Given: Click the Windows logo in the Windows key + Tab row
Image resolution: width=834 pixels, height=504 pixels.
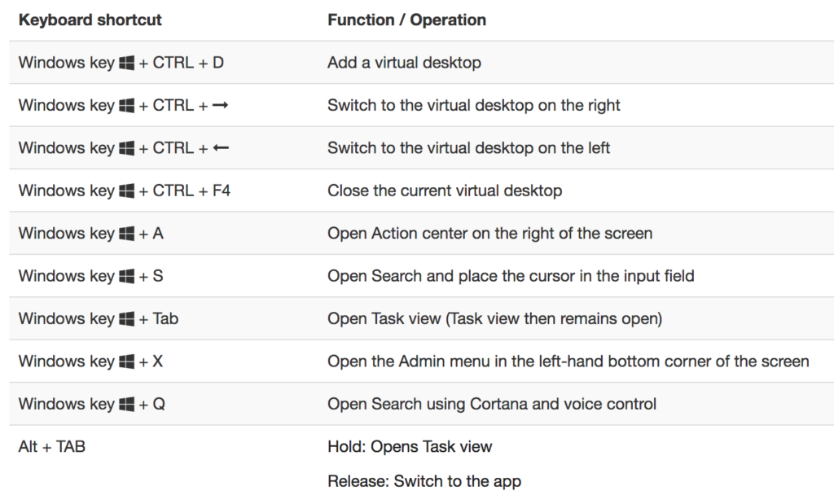Looking at the screenshot, I should tap(126, 319).
